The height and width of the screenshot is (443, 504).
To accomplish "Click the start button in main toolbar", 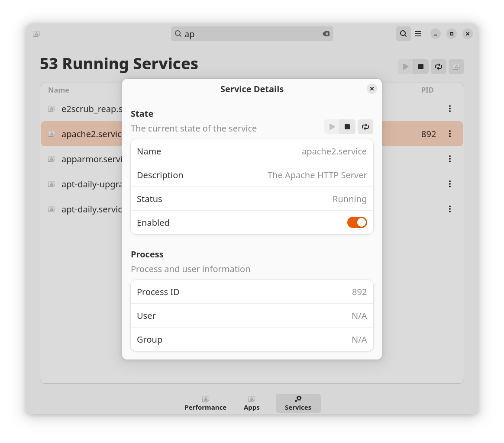I will coord(406,67).
